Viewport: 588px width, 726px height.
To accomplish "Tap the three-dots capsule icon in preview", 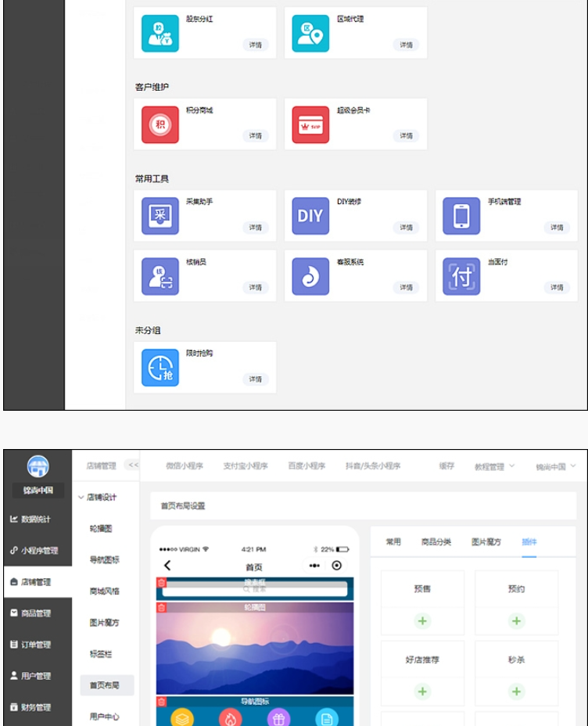I will [x=314, y=566].
